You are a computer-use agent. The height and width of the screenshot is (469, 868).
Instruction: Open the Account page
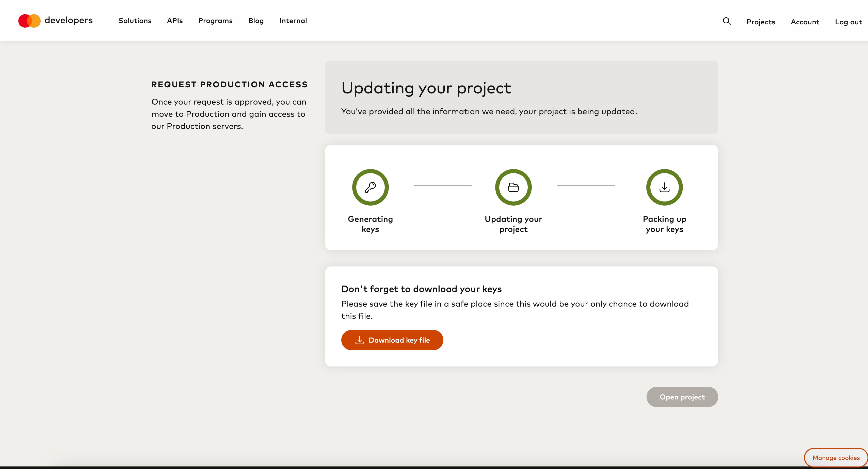coord(805,22)
